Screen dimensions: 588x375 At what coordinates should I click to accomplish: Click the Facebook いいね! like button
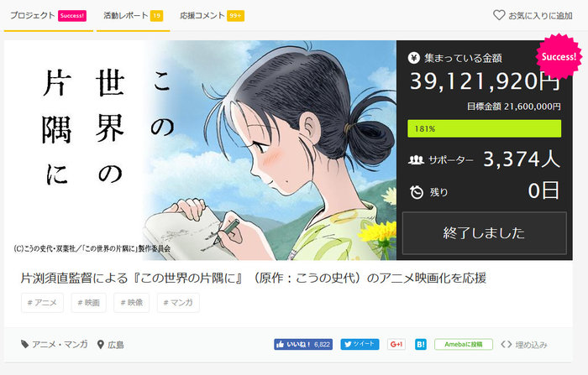coord(303,344)
